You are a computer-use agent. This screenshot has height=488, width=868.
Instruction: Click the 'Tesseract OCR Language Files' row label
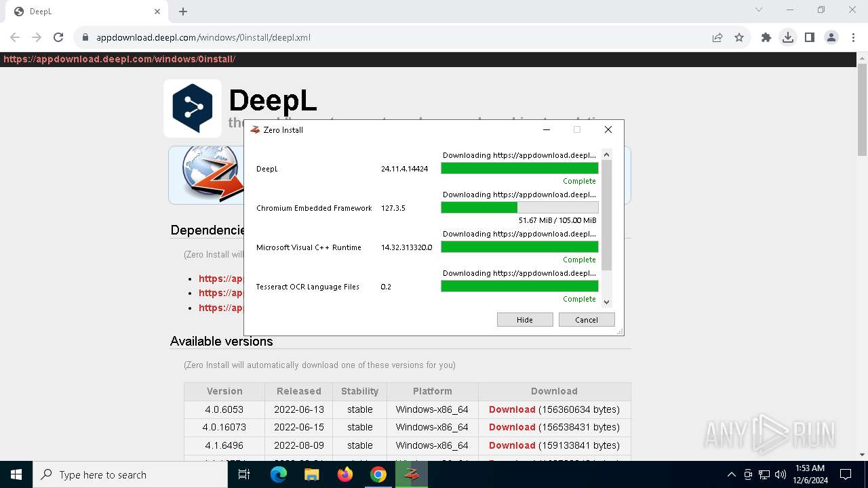coord(307,287)
